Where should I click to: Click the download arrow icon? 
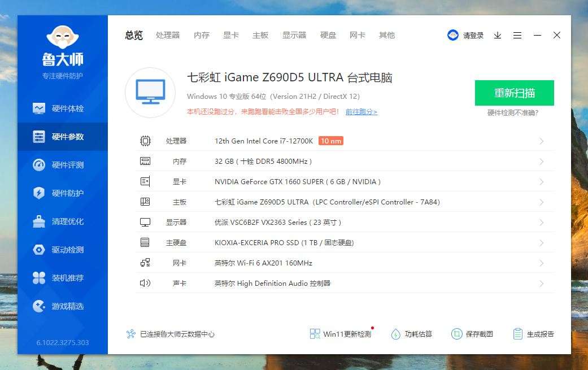498,35
